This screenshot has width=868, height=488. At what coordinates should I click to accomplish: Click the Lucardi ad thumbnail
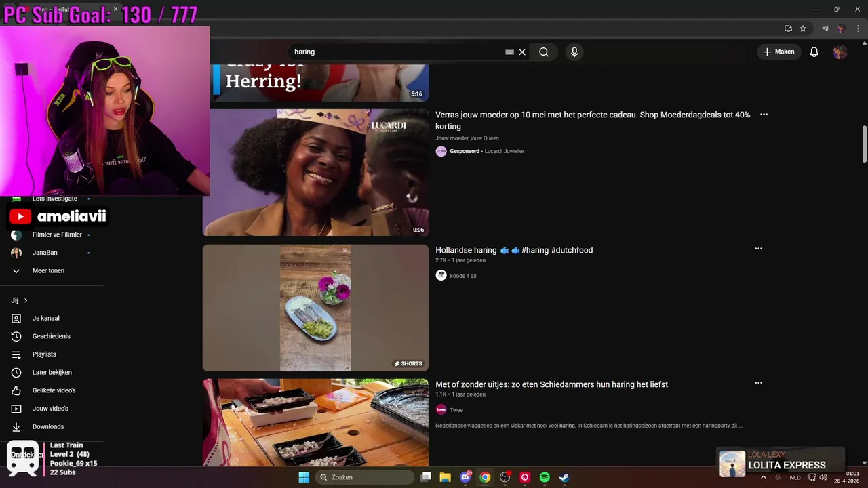315,172
